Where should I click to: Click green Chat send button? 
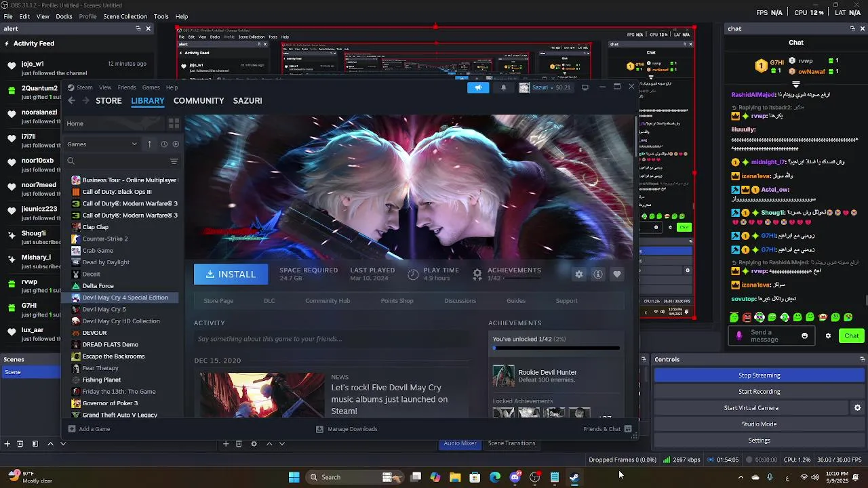[x=852, y=335]
